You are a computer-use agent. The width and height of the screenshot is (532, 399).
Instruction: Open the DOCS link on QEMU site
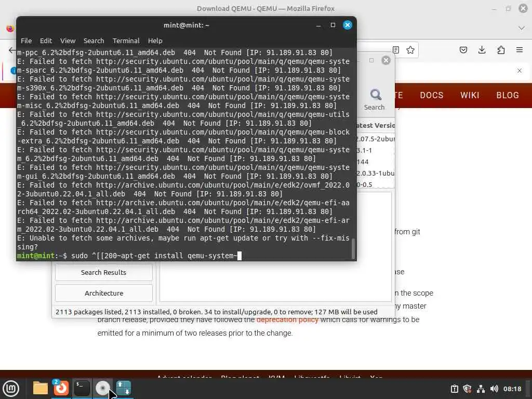(432, 96)
